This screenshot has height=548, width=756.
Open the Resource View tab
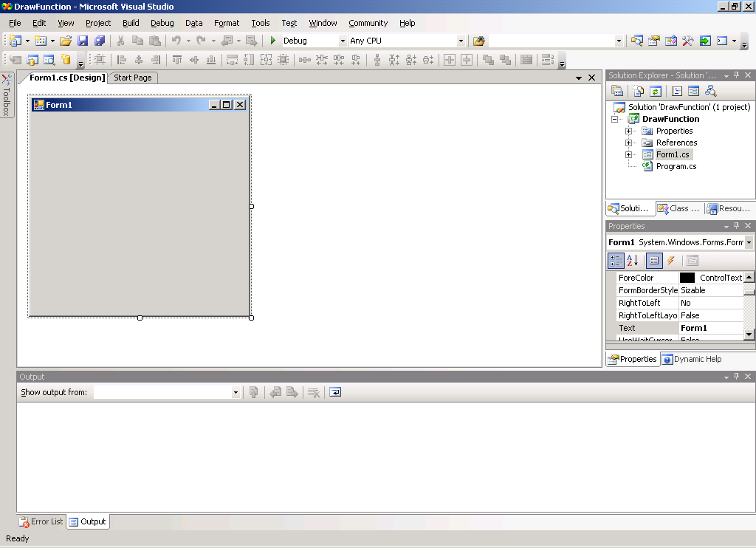click(x=729, y=208)
